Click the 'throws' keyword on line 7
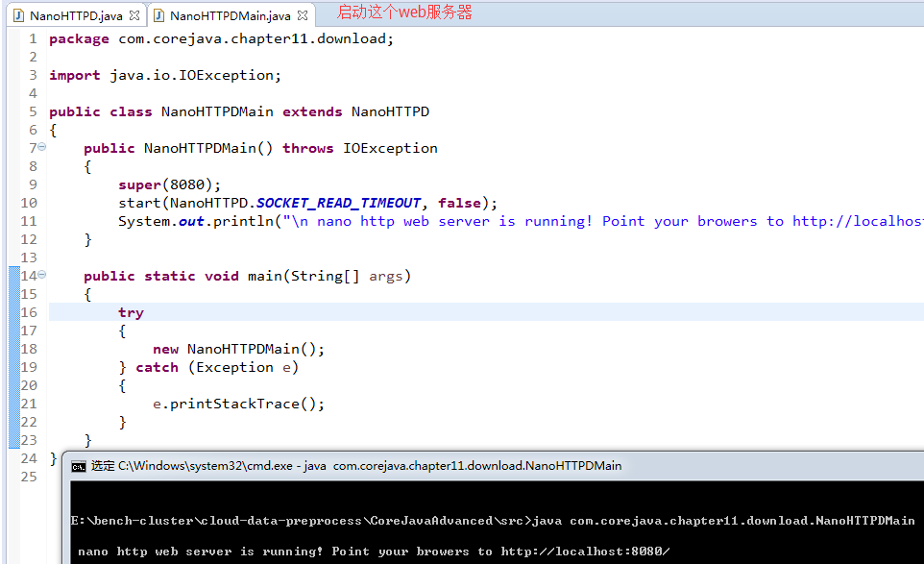Viewport: 924px width, 564px height. (x=308, y=149)
